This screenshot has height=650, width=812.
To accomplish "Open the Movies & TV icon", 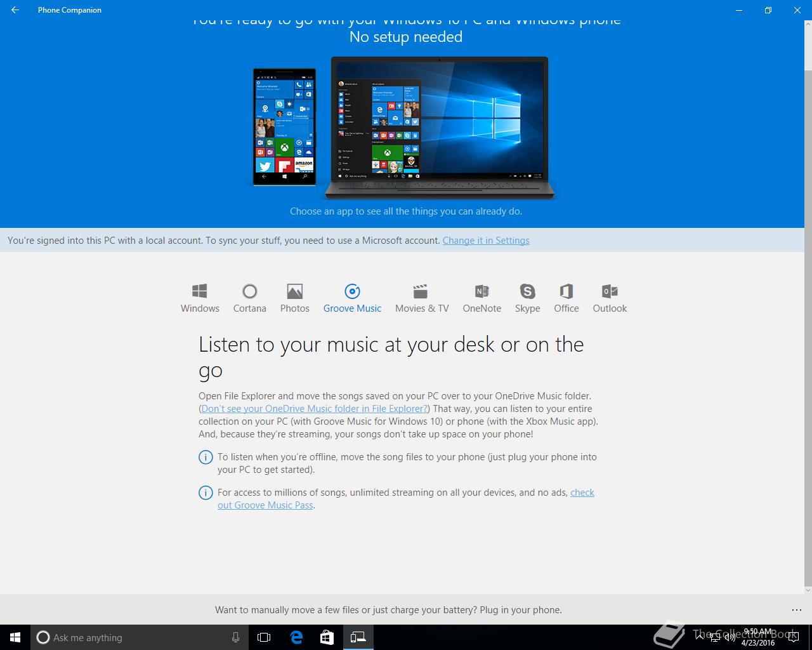I will (422, 298).
